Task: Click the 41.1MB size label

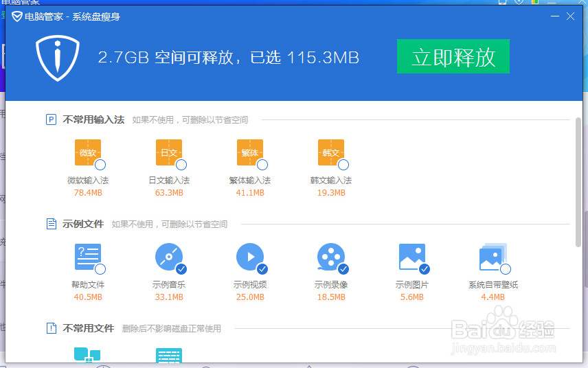Action: (250, 193)
